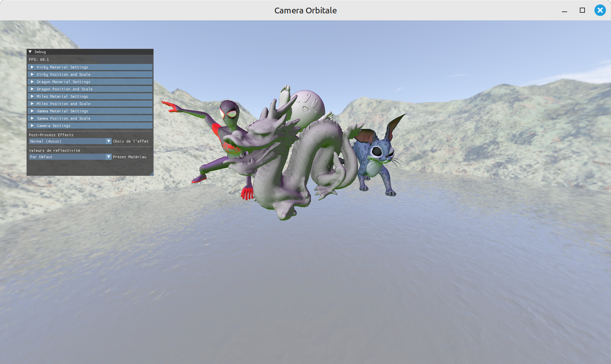Screen dimensions: 611x364
Task: Expand Miles Position and Scale
Action: 90,104
